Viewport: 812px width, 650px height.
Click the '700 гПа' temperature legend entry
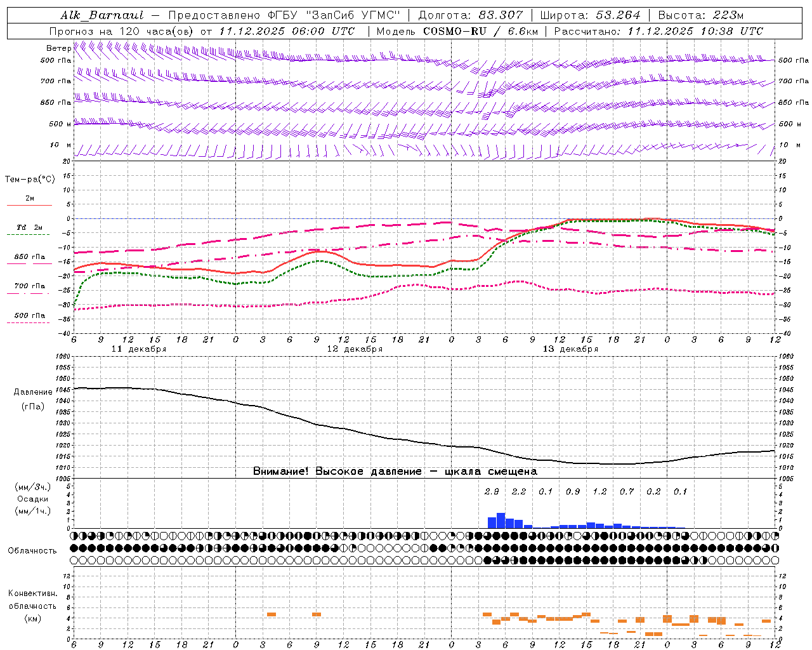point(30,286)
